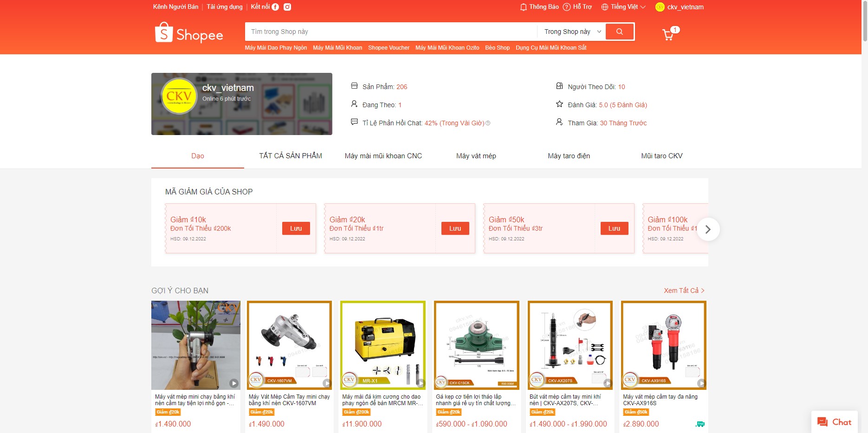Open the Trong Shop này search scope dropdown
This screenshot has width=868, height=433.
pos(570,31)
